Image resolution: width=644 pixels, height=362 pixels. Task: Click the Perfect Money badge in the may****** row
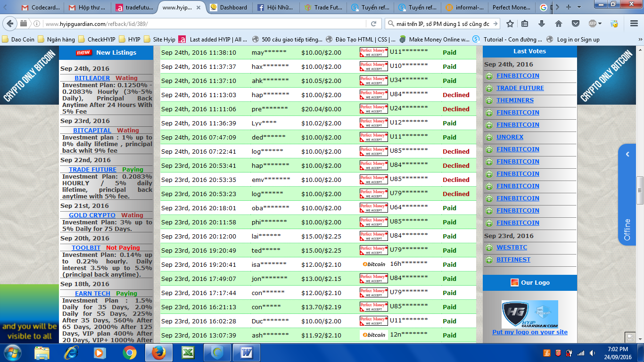(x=373, y=52)
